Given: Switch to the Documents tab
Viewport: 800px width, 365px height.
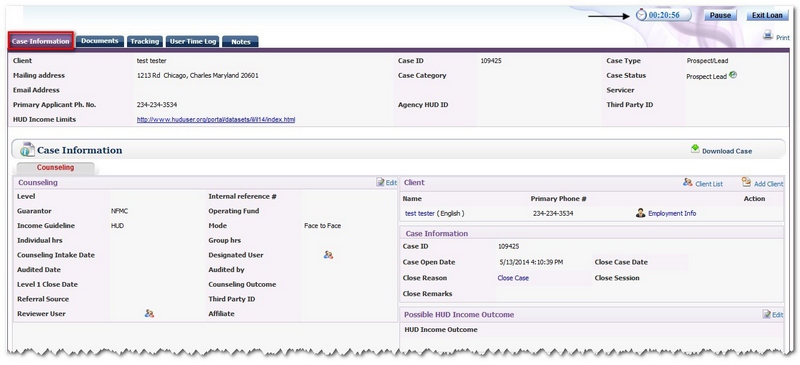Looking at the screenshot, I should point(99,41).
